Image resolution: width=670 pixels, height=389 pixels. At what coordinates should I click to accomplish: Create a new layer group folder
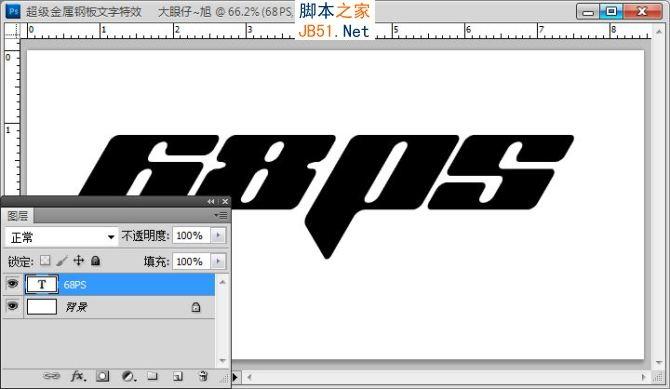pyautogui.click(x=153, y=376)
